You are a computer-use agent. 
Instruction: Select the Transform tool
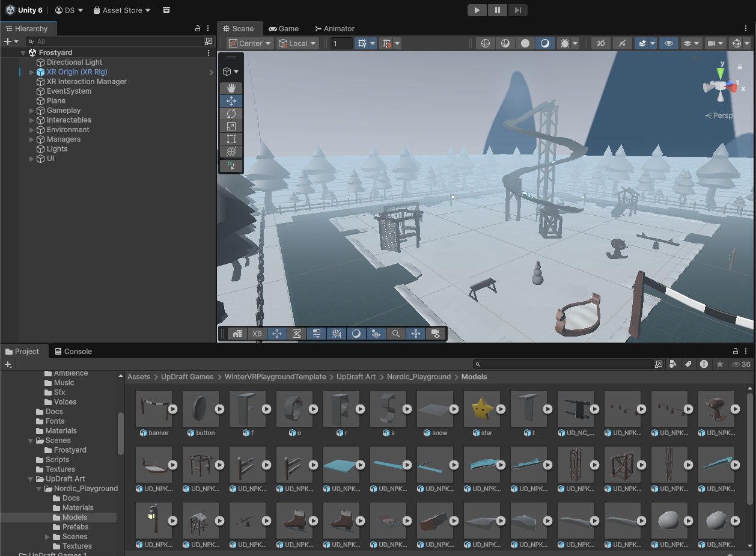coord(231,151)
